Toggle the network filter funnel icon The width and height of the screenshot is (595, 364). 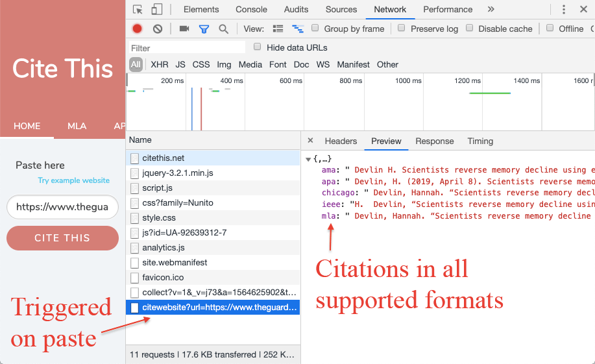click(204, 29)
